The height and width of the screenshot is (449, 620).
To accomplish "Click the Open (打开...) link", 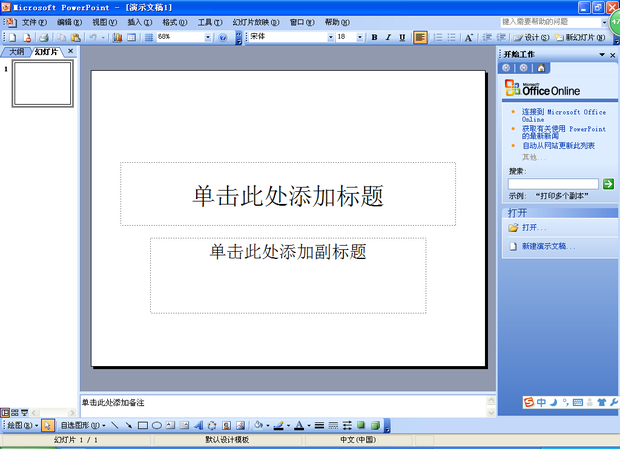I will pyautogui.click(x=534, y=228).
